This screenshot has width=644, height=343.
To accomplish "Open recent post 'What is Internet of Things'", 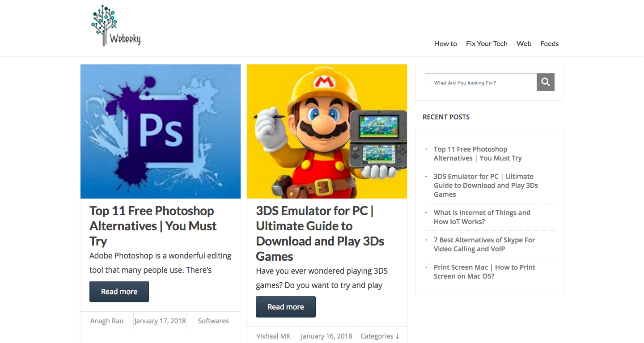I will point(482,217).
